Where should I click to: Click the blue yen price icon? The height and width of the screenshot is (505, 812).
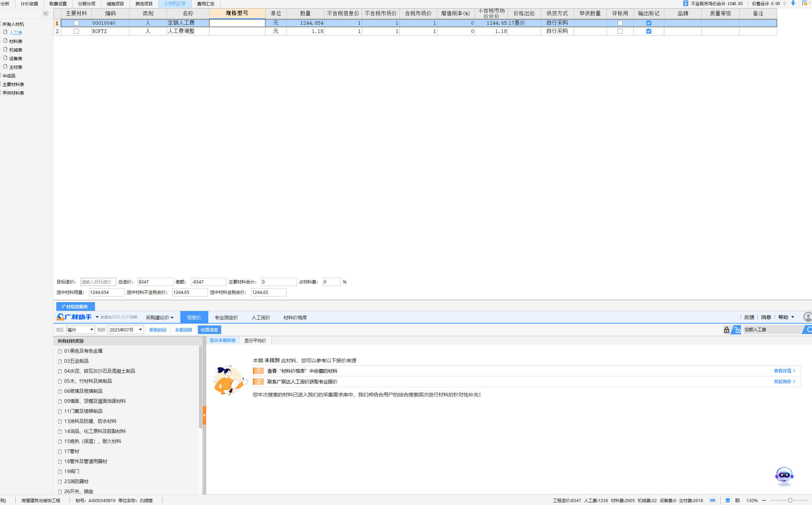(685, 3)
